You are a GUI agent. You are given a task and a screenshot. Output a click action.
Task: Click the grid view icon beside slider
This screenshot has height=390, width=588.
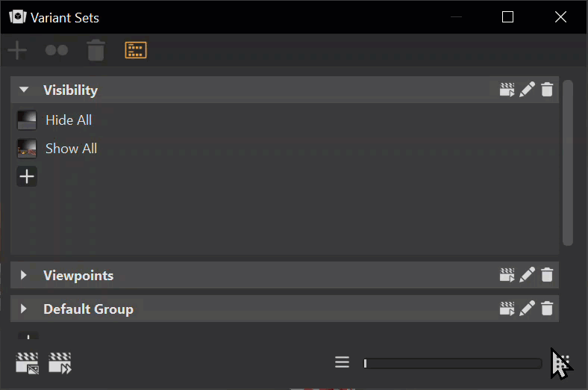click(x=561, y=362)
